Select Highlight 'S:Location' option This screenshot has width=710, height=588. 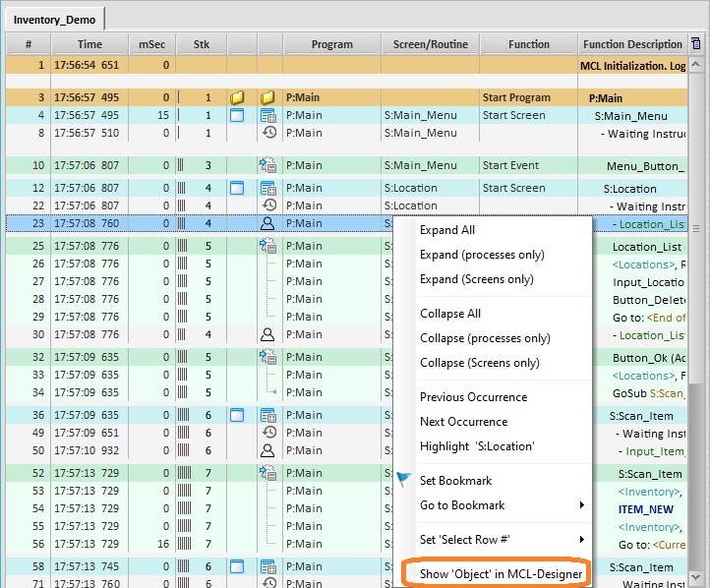(476, 446)
